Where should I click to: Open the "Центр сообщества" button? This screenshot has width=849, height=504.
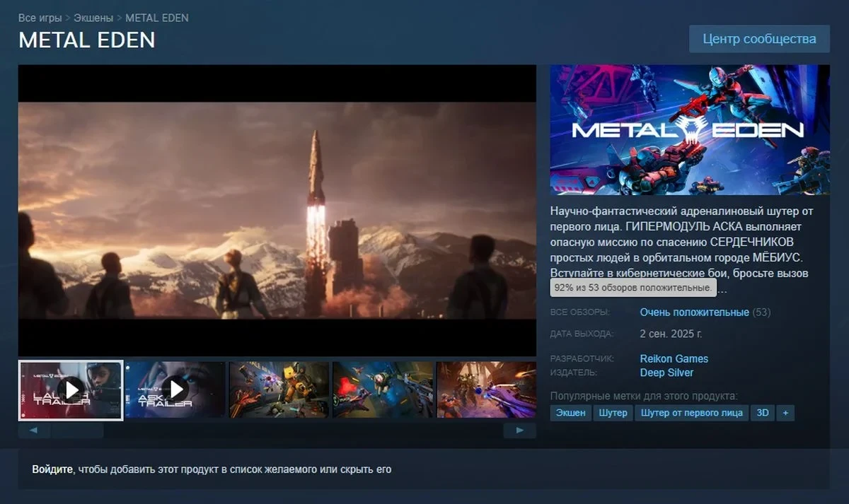[x=759, y=39]
